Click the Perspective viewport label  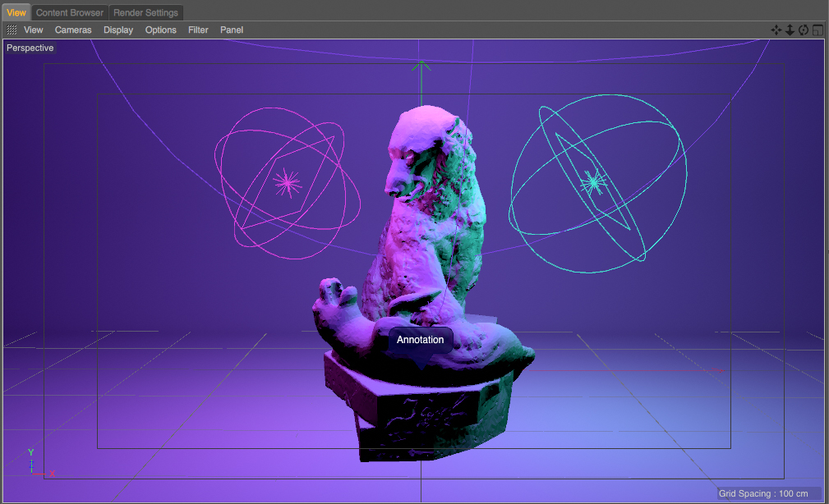30,48
